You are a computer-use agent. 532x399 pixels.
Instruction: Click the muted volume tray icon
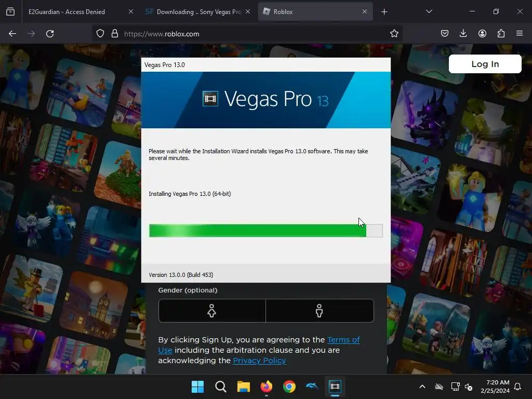[469, 387]
